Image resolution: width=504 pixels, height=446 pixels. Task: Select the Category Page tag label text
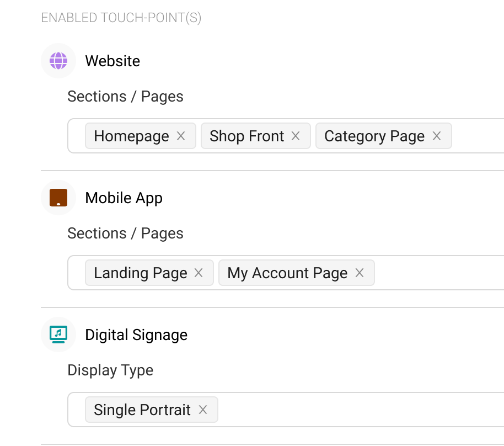pyautogui.click(x=374, y=136)
